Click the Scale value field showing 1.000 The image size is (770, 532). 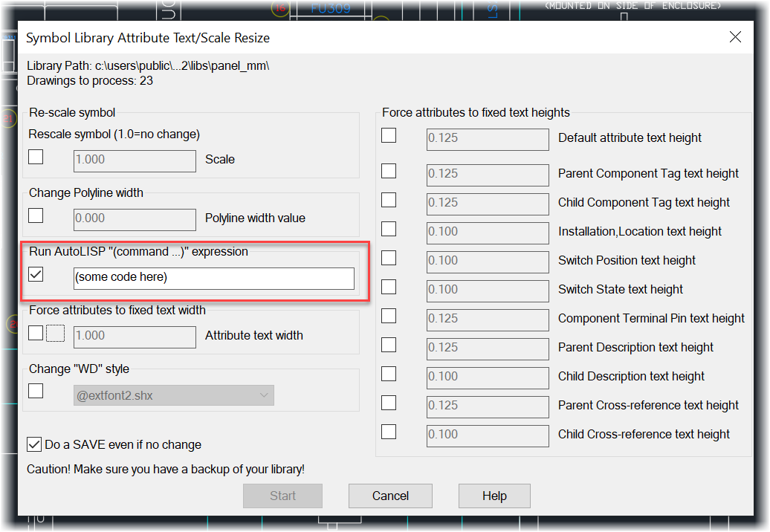(x=135, y=160)
